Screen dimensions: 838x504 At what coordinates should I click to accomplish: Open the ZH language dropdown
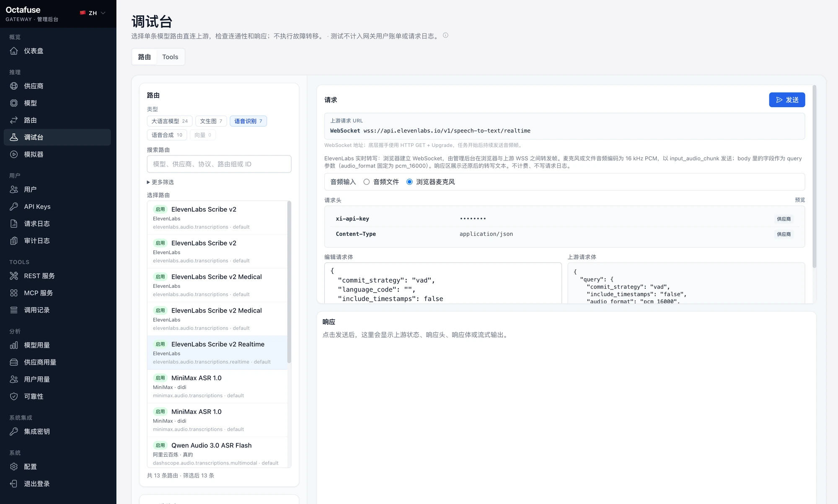[93, 13]
